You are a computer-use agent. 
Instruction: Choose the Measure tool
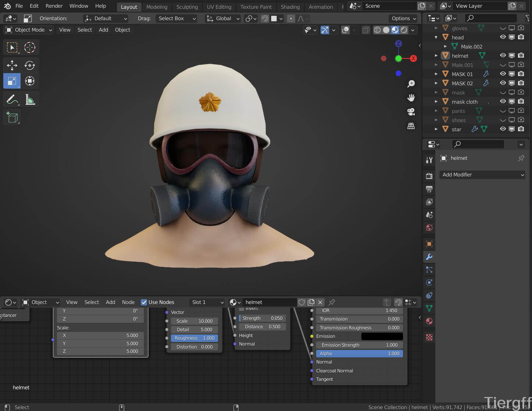pyautogui.click(x=30, y=100)
